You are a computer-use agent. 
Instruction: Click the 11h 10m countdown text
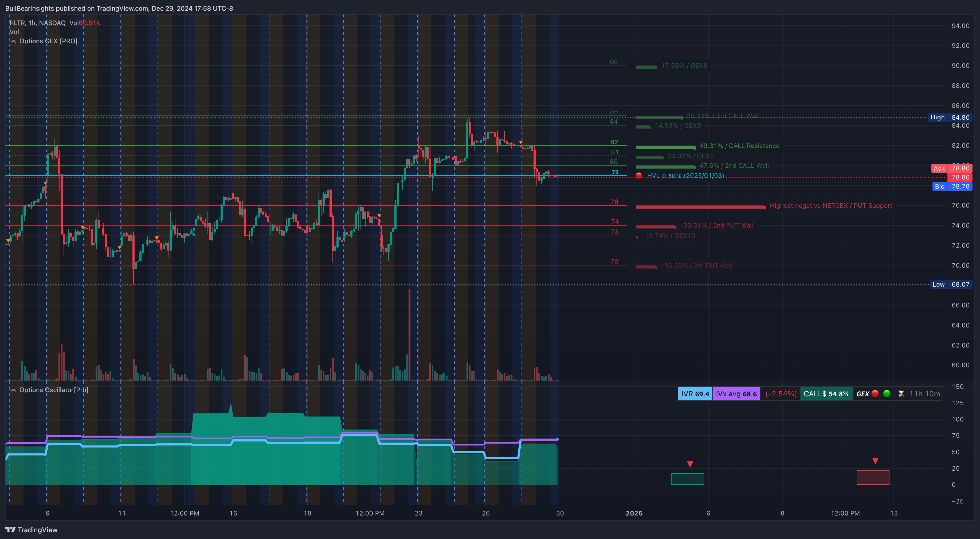[924, 394]
